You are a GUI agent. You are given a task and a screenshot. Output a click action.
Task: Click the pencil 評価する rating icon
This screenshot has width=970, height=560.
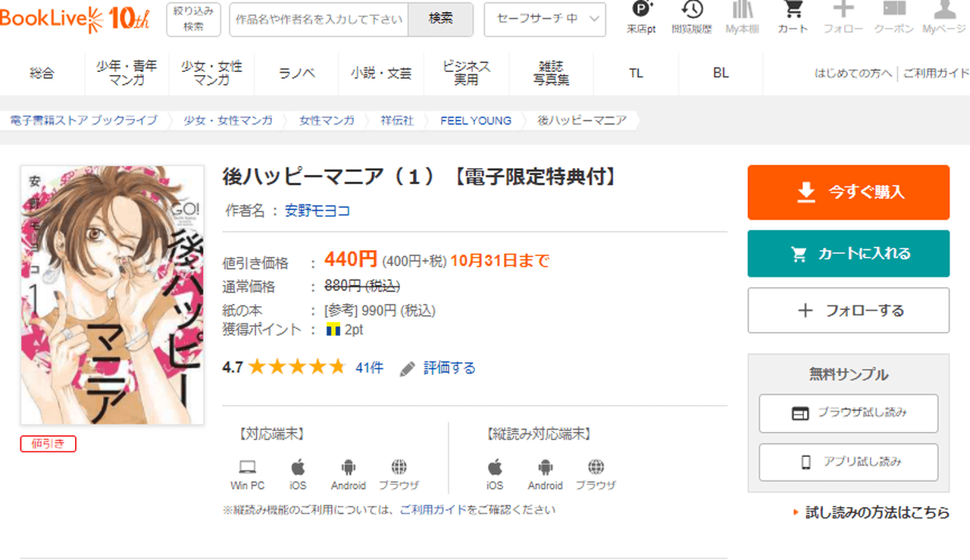click(408, 368)
